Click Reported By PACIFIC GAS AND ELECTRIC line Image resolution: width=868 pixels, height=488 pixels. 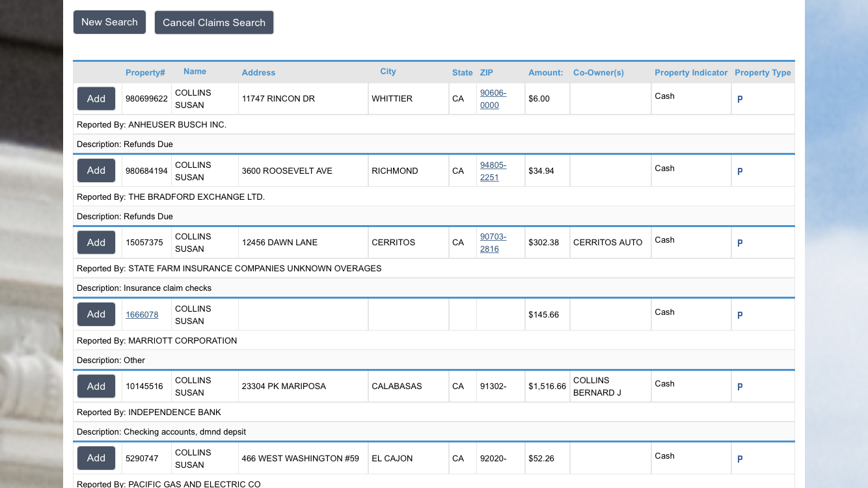[x=434, y=483]
